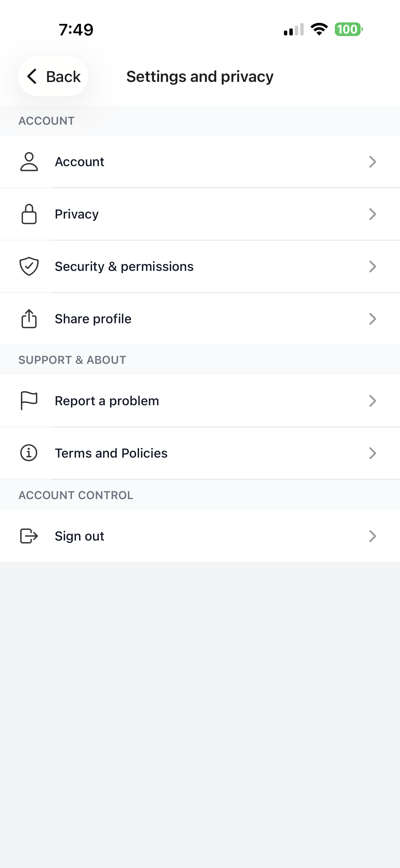Tap the shield checkmark security icon
Screen dimensions: 400x868
[29, 266]
